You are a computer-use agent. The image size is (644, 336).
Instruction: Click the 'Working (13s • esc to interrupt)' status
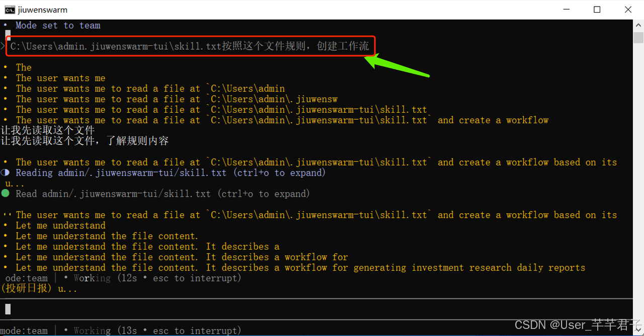coord(157,330)
